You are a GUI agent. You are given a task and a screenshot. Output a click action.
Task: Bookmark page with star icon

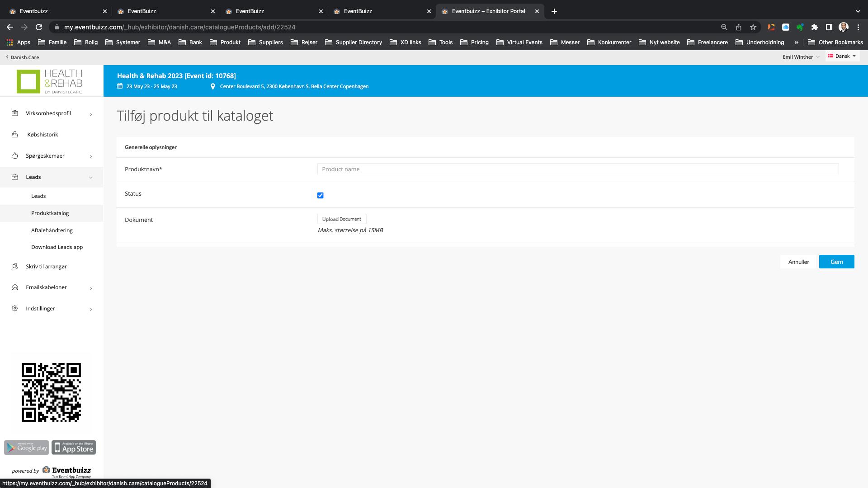click(x=753, y=27)
